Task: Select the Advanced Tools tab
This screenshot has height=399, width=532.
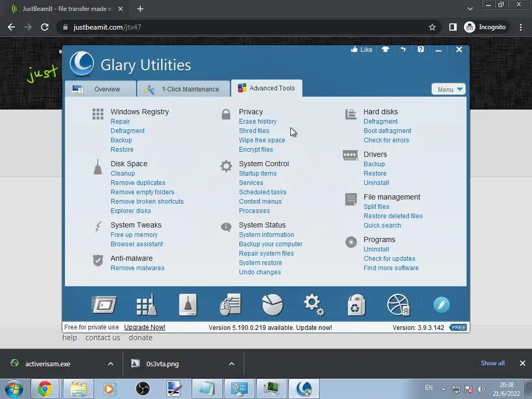Action: point(267,88)
